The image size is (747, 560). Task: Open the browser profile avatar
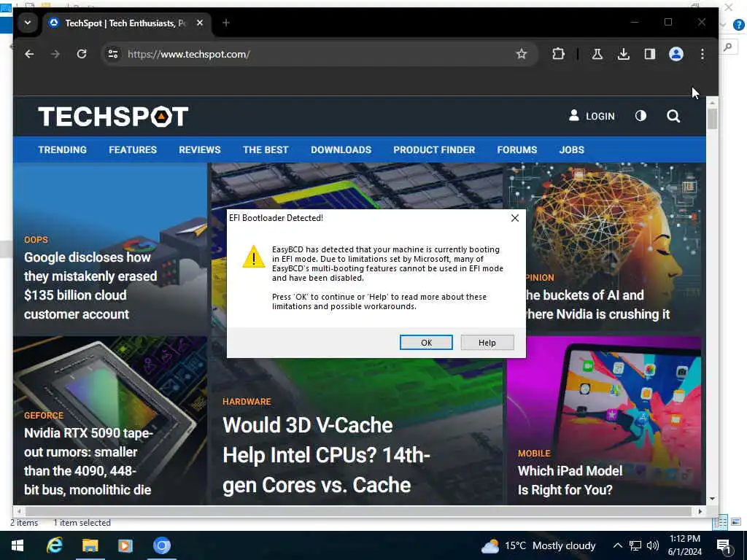point(676,54)
